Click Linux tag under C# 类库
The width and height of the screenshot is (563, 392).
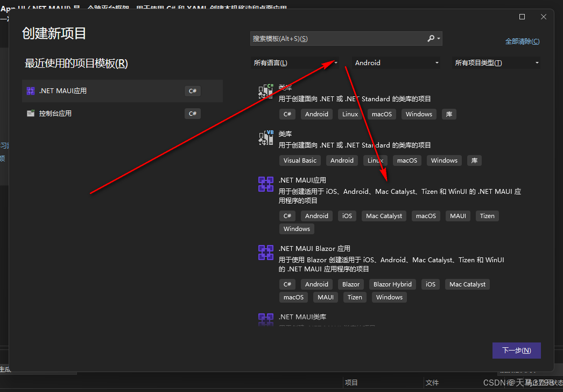coord(350,114)
